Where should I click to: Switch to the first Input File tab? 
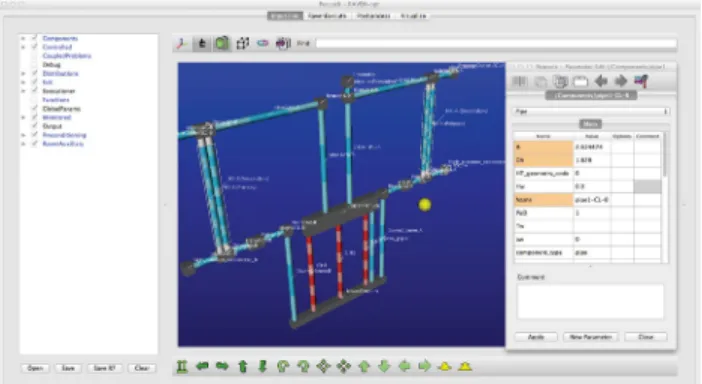pyautogui.click(x=285, y=16)
